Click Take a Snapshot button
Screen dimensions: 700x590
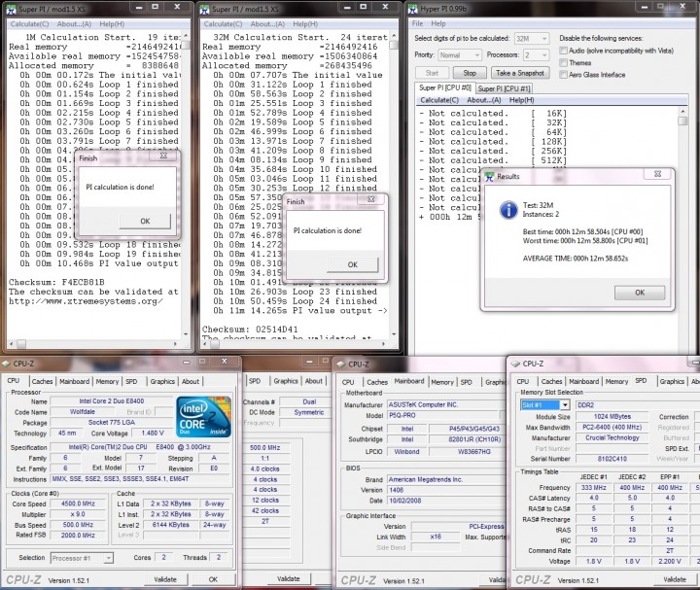pos(520,73)
